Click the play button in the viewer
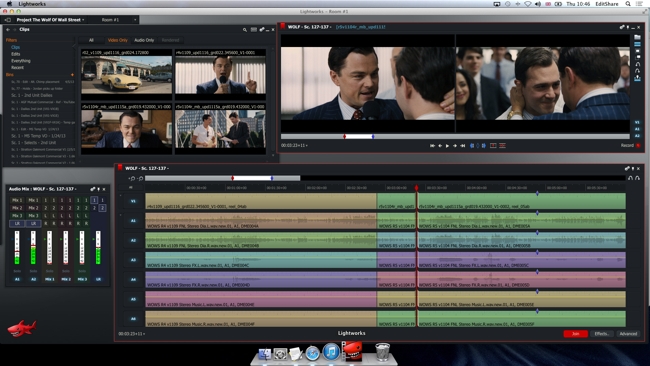Screen dimensions: 650x366 point(447,146)
